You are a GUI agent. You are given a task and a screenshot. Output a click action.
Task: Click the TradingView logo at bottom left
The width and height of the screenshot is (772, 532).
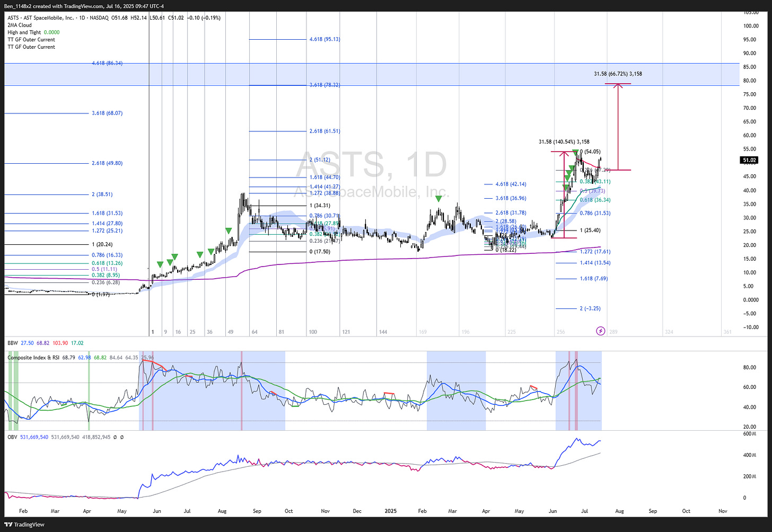click(x=25, y=525)
